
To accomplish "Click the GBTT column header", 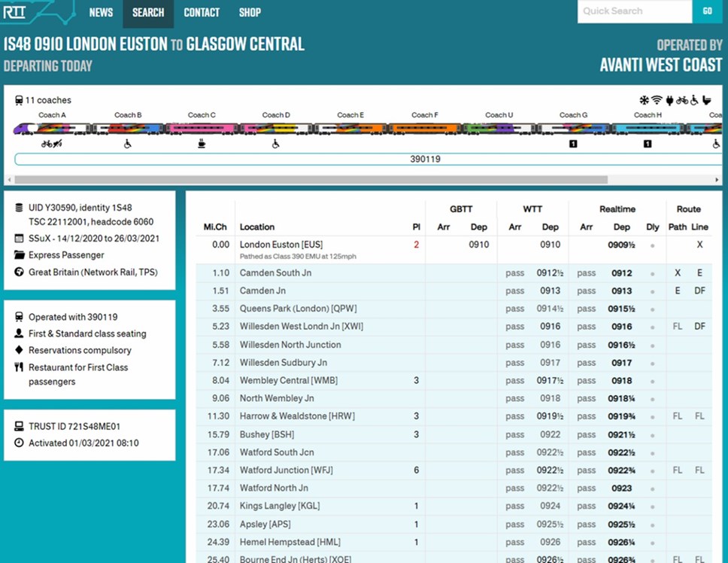I will pyautogui.click(x=460, y=209).
